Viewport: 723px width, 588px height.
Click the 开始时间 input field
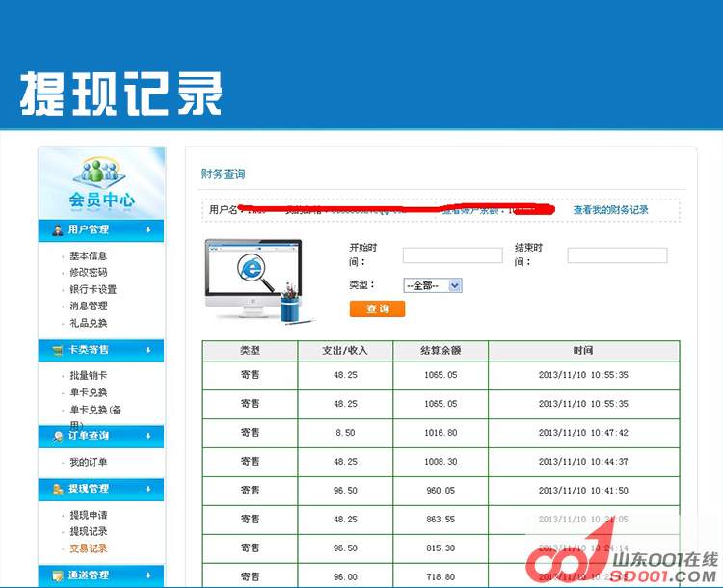452,255
